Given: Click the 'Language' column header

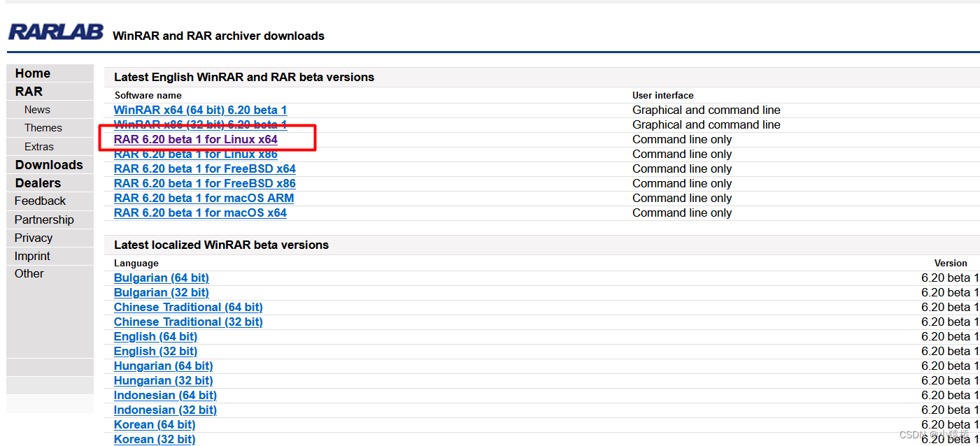Looking at the screenshot, I should pos(136,264).
